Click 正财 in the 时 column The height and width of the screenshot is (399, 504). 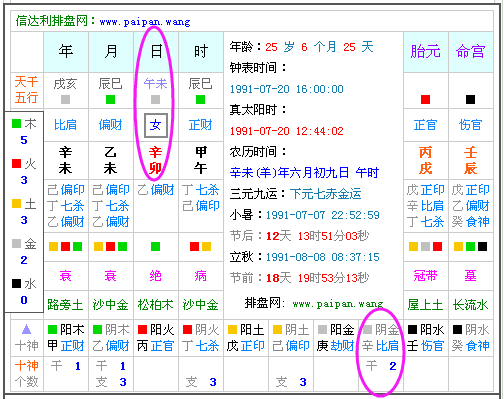click(200, 125)
